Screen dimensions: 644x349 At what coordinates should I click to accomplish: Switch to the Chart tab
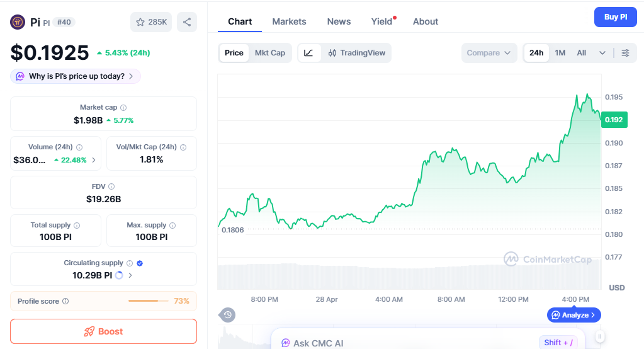[240, 22]
